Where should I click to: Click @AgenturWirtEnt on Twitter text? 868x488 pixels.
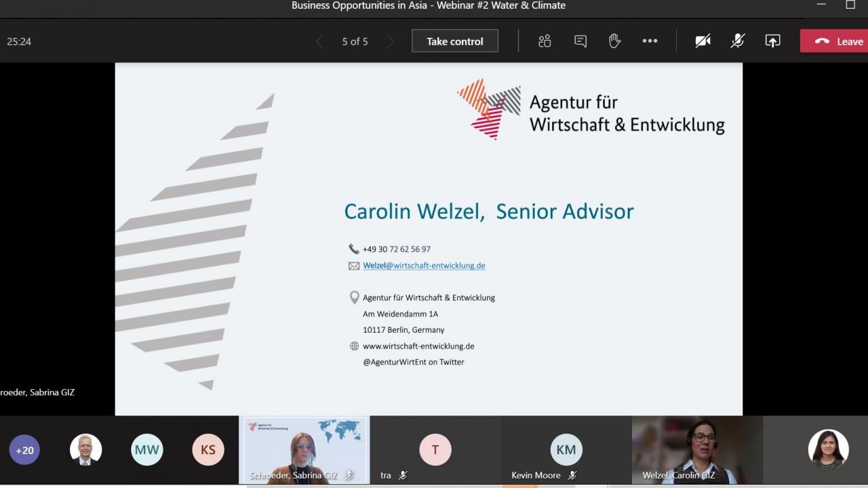click(414, 362)
